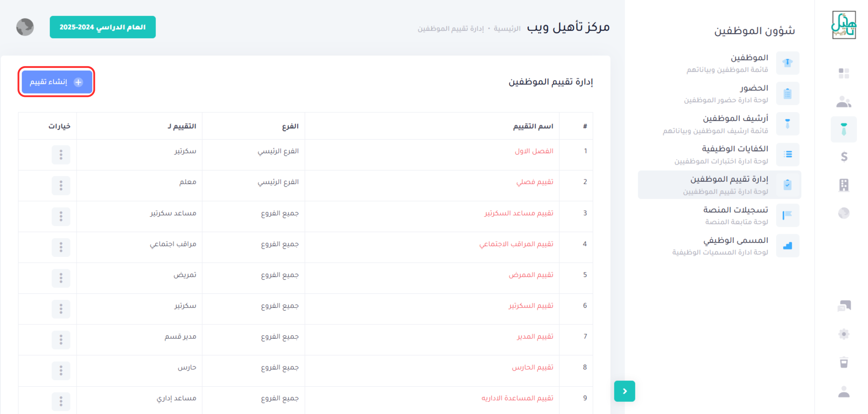Collapse the side menu with the teal arrow
The image size is (868, 414).
pyautogui.click(x=624, y=391)
